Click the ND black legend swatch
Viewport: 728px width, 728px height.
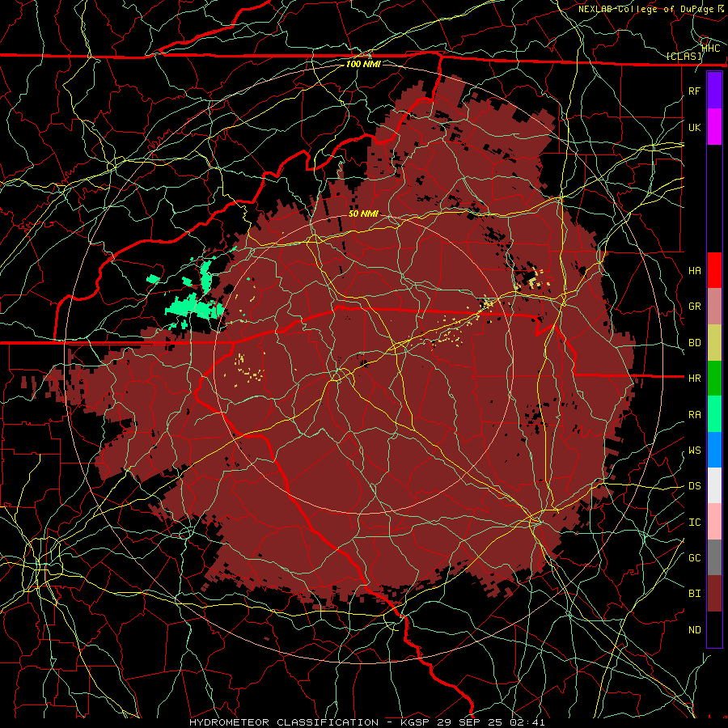pos(714,629)
